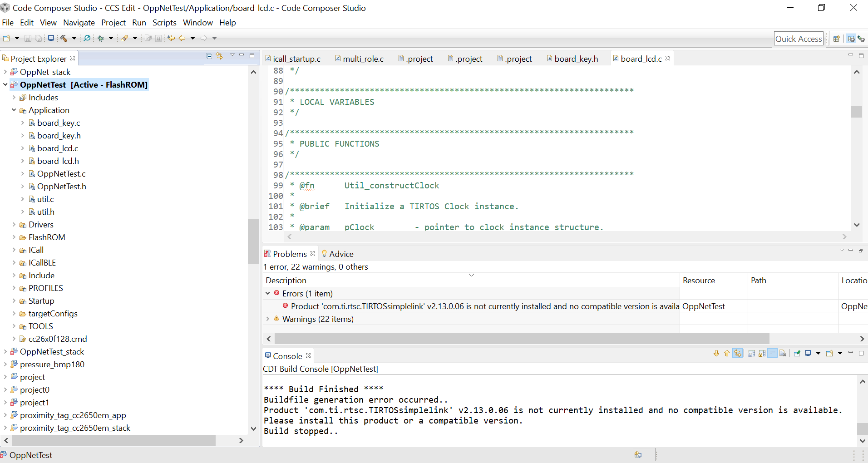Minimize the Console view
The image size is (868, 463).
[x=851, y=353]
